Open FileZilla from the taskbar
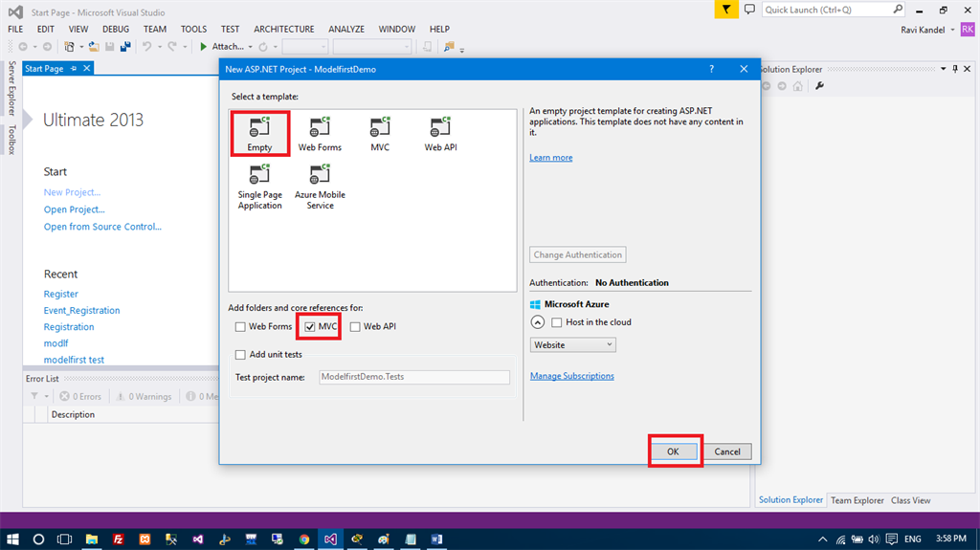This screenshot has width=980, height=550. [118, 539]
